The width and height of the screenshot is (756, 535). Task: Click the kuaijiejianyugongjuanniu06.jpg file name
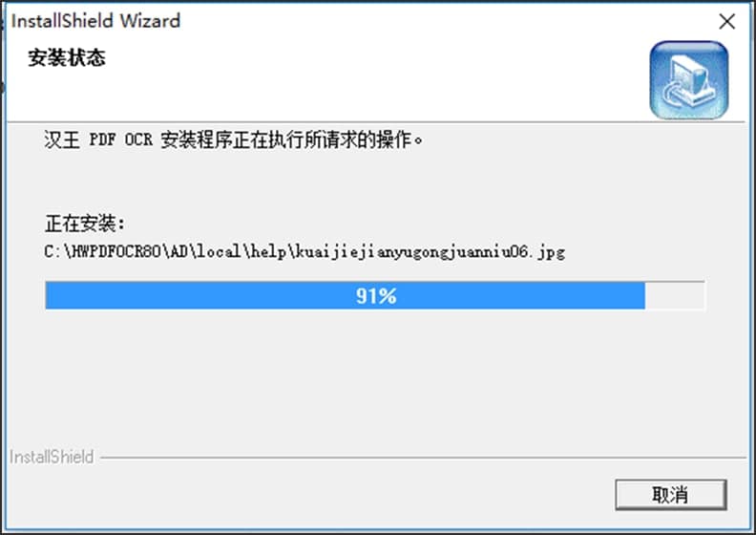tap(430, 252)
